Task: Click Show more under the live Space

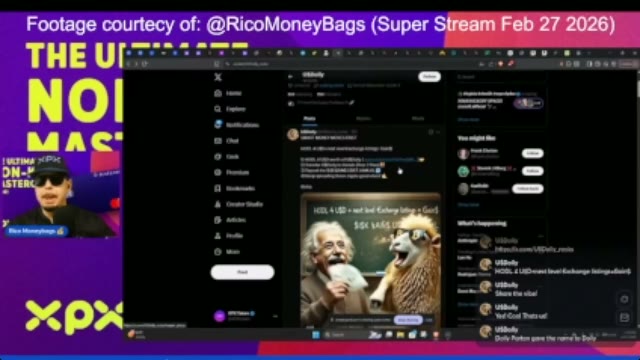Action: (x=468, y=120)
